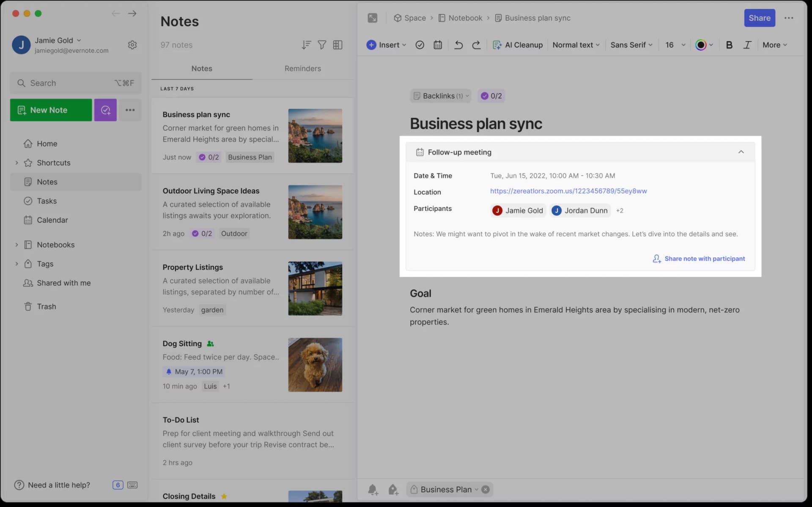
Task: Select the filter icon above the notes list
Action: 322,45
